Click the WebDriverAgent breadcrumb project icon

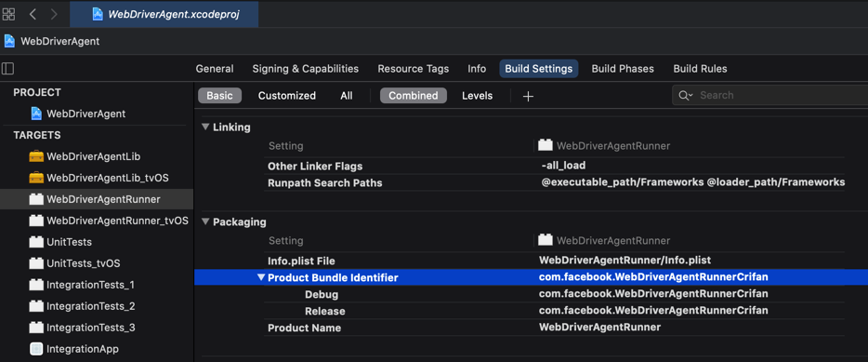pyautogui.click(x=9, y=41)
